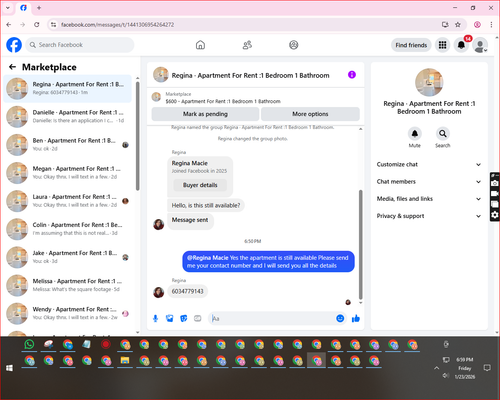Open Buyer details for Regina Macie
Image resolution: width=500 pixels, height=400 pixels.
coord(200,185)
